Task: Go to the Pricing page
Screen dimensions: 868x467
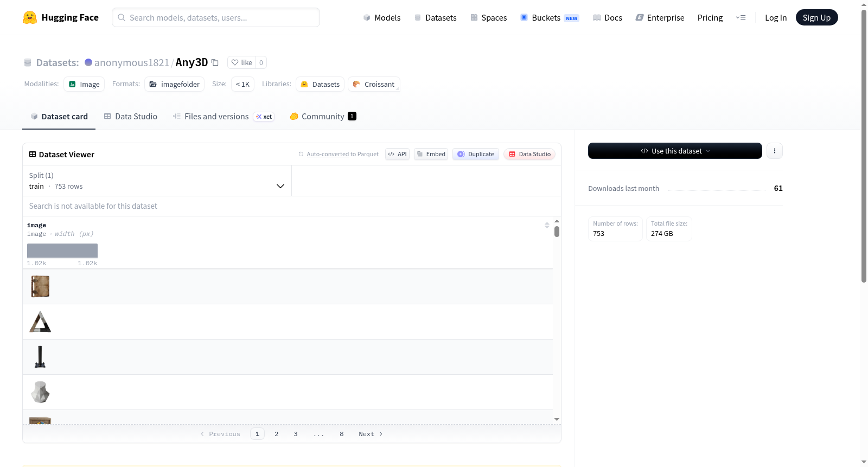Action: [x=710, y=17]
